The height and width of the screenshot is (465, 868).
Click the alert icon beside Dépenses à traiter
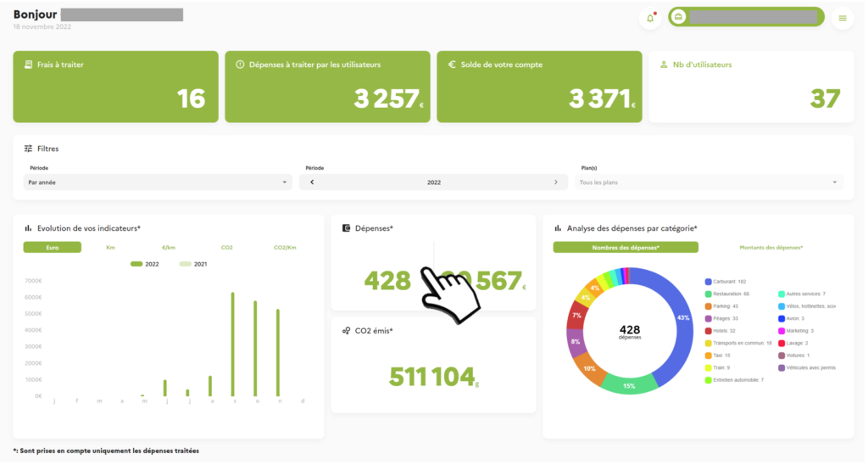(x=240, y=64)
